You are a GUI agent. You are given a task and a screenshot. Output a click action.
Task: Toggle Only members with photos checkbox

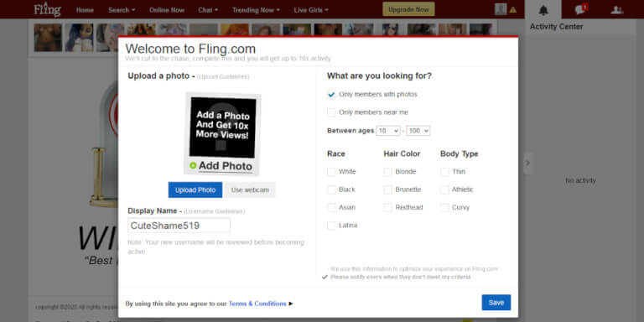331,95
